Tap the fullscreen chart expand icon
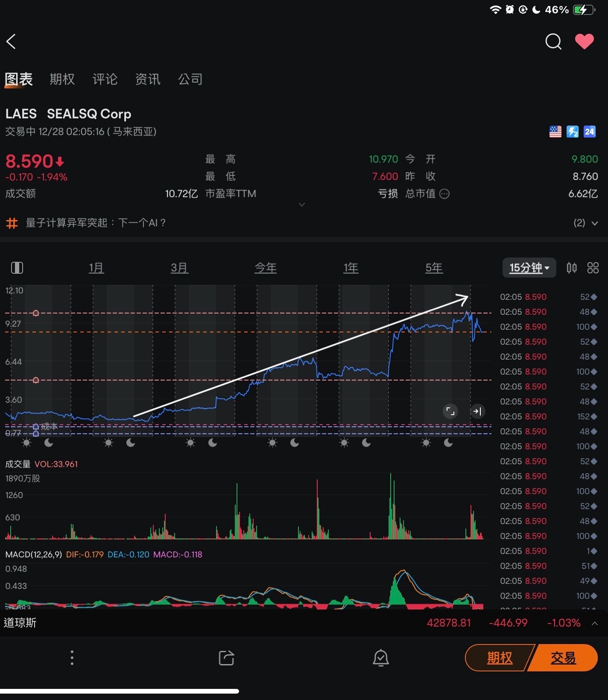The width and height of the screenshot is (608, 700). point(450,411)
